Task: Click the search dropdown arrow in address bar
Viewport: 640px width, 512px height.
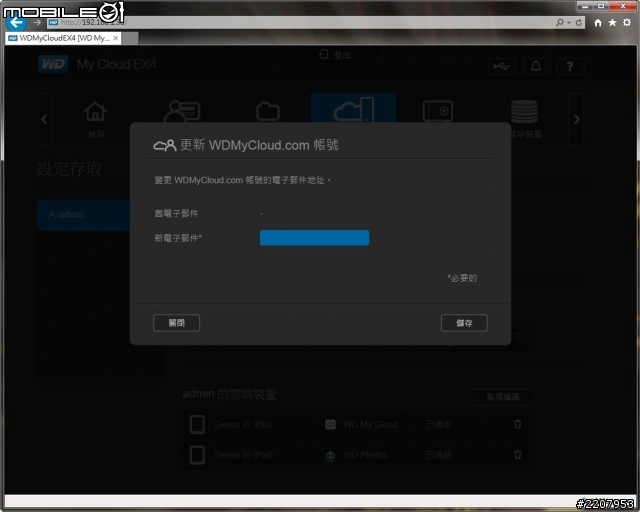Action: (x=569, y=23)
